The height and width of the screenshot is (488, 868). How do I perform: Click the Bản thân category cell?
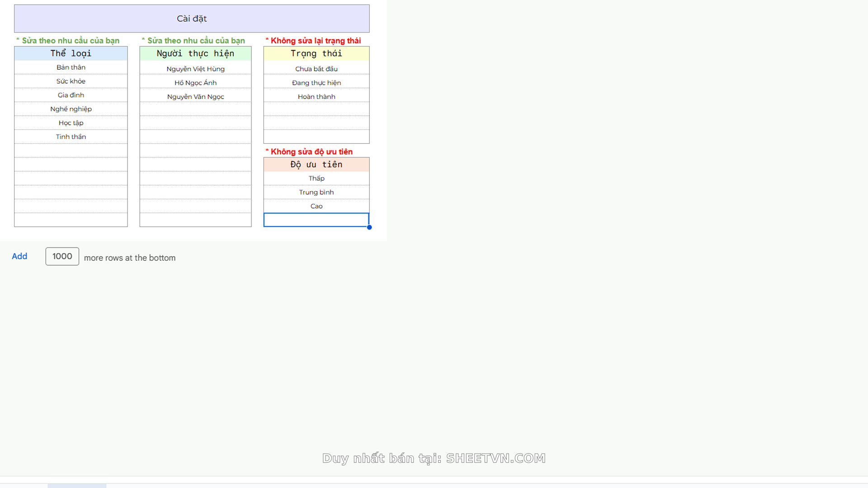[71, 67]
